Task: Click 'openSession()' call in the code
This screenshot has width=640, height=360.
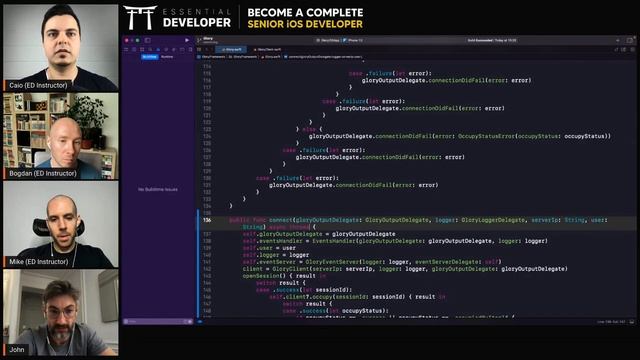Action: click(264, 276)
